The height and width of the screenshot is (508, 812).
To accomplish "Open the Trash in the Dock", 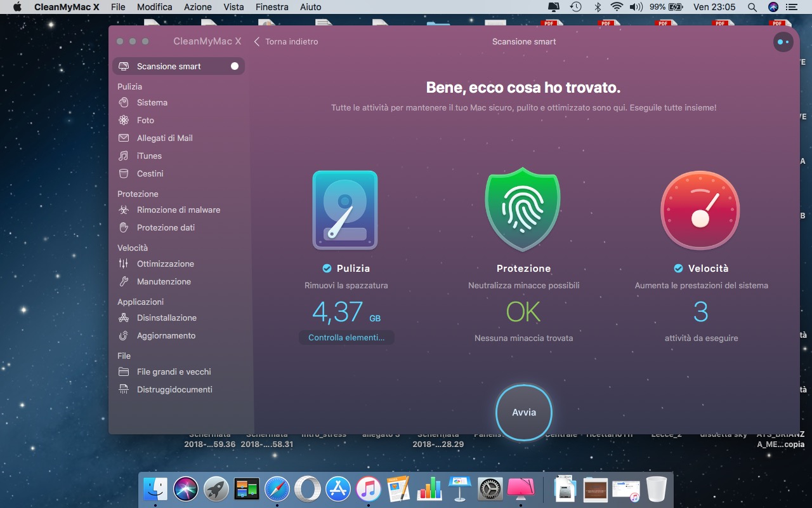I will point(657,489).
